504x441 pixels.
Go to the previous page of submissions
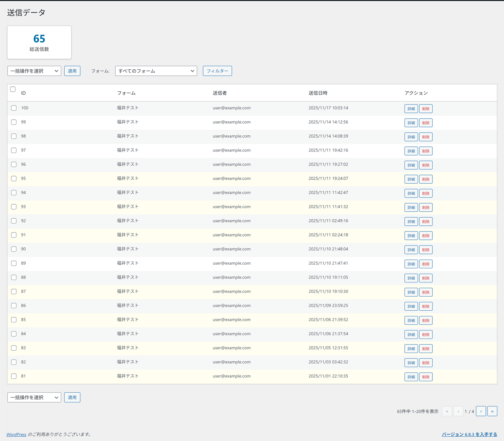click(458, 411)
